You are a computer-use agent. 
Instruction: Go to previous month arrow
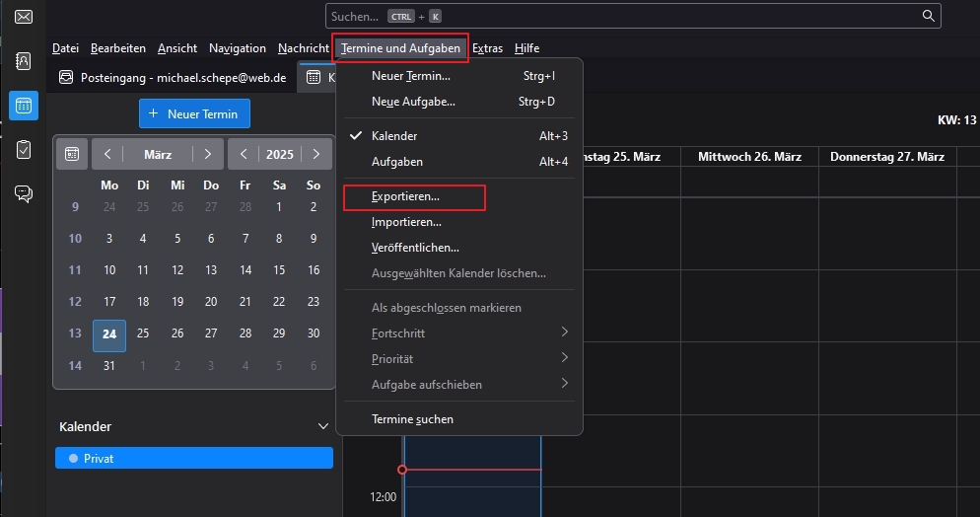[x=107, y=154]
